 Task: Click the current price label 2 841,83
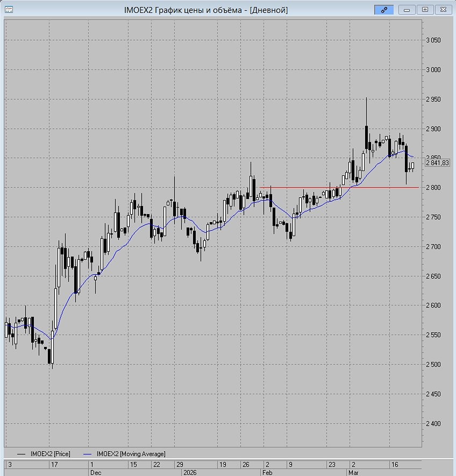[437, 163]
